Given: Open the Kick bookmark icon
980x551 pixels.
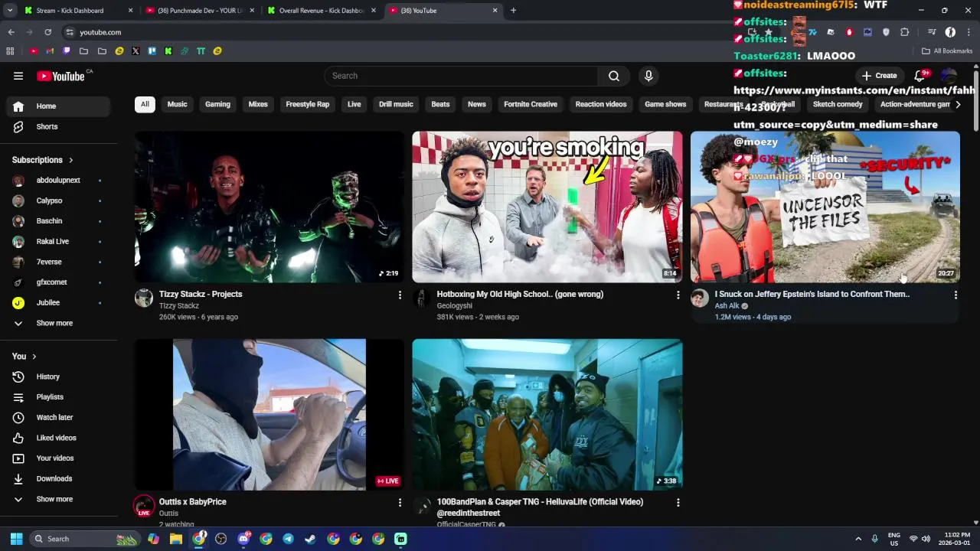Looking at the screenshot, I should tap(168, 51).
